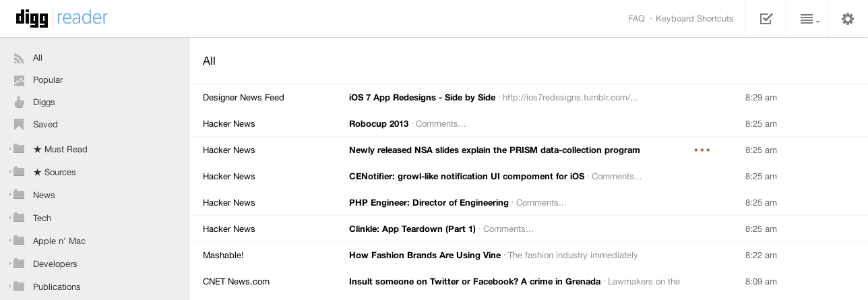
Task: Open the Publications folder
Action: (94, 287)
